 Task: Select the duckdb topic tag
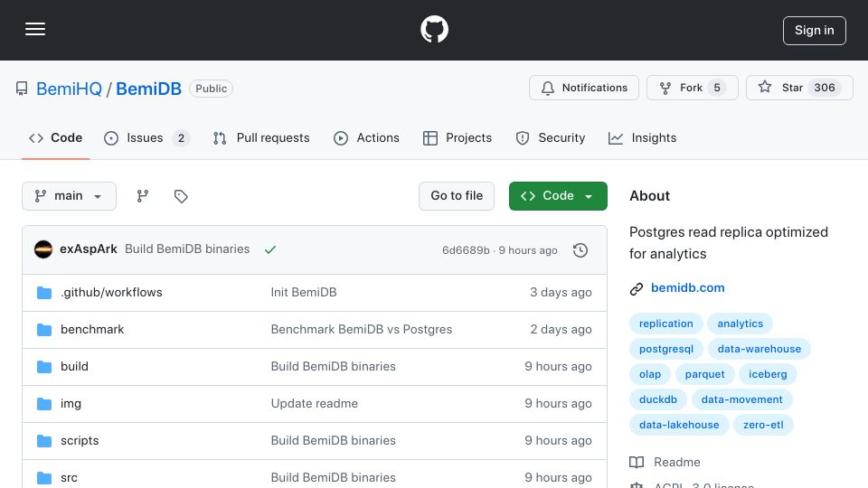658,399
